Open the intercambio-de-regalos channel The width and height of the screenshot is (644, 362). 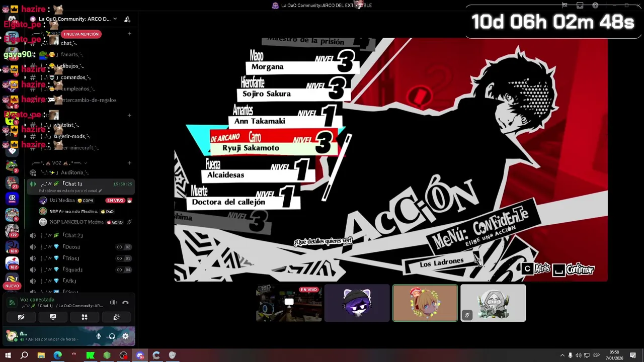click(x=88, y=100)
